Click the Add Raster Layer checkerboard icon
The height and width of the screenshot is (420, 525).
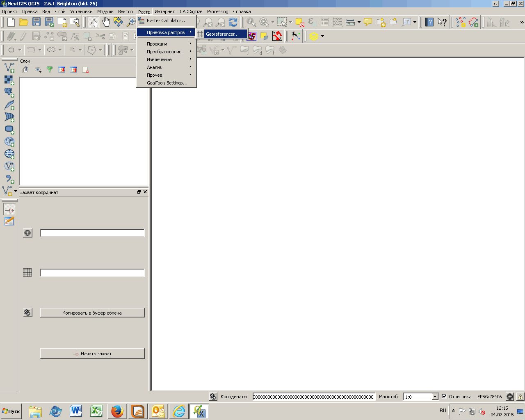[x=9, y=80]
